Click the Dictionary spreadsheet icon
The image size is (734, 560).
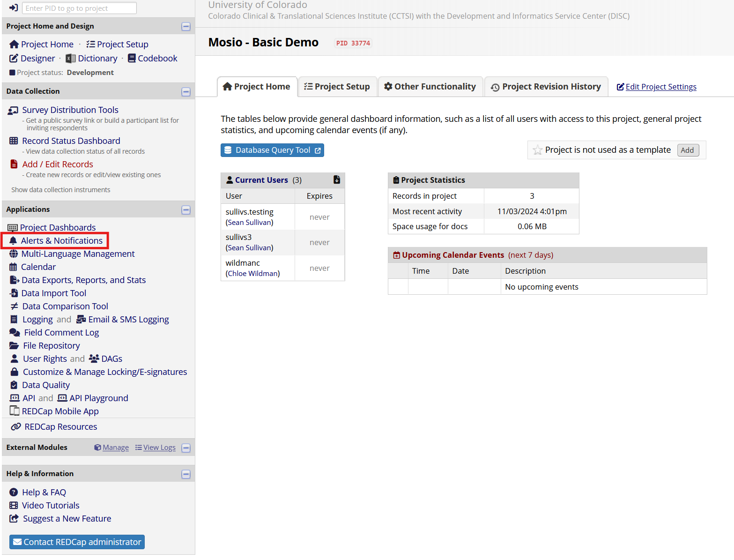pos(71,59)
